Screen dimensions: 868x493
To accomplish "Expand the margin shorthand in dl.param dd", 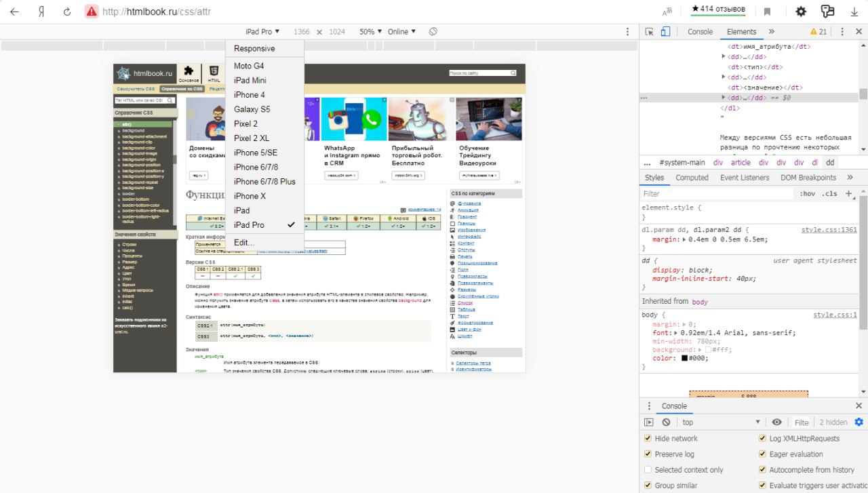I will click(x=685, y=239).
